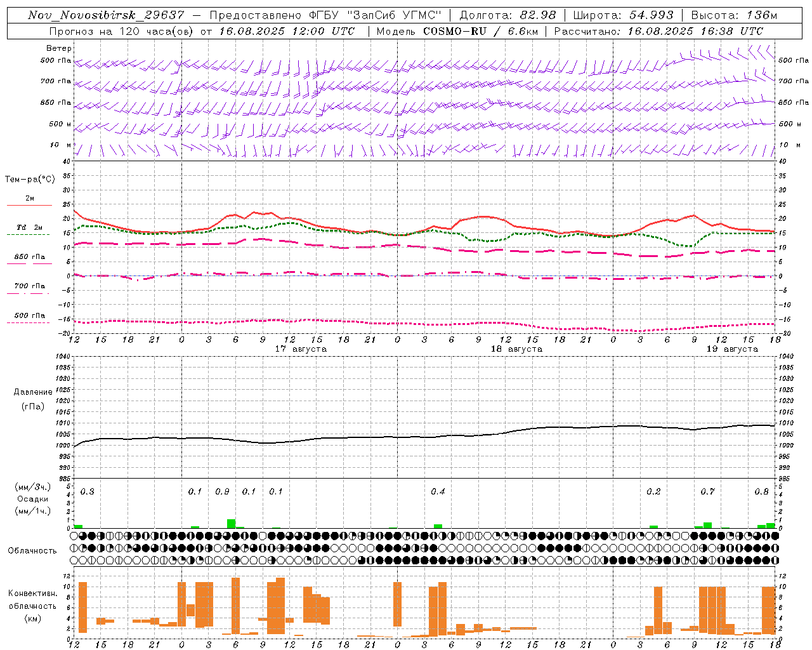
Task: Click the 18 августа date label
Action: tap(516, 349)
